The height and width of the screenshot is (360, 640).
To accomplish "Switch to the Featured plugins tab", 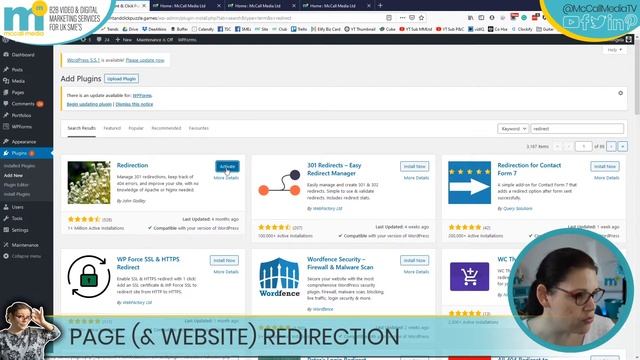I will click(112, 128).
